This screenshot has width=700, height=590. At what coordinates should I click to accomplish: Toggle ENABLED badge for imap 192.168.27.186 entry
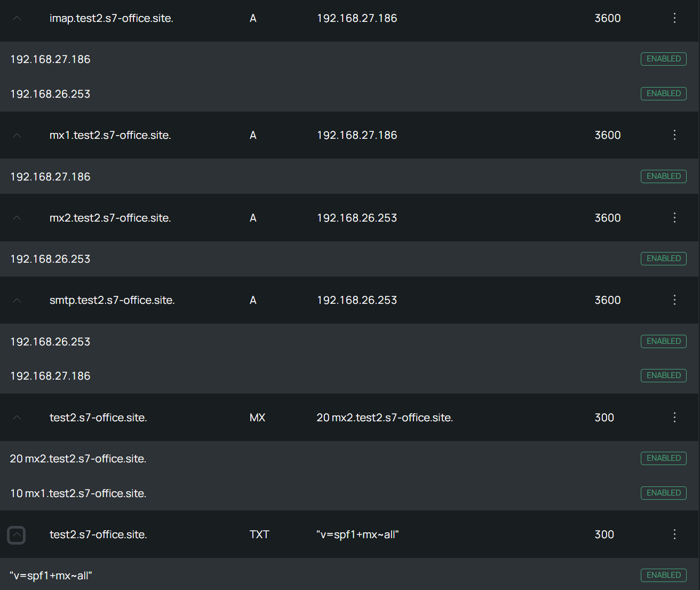pos(663,59)
